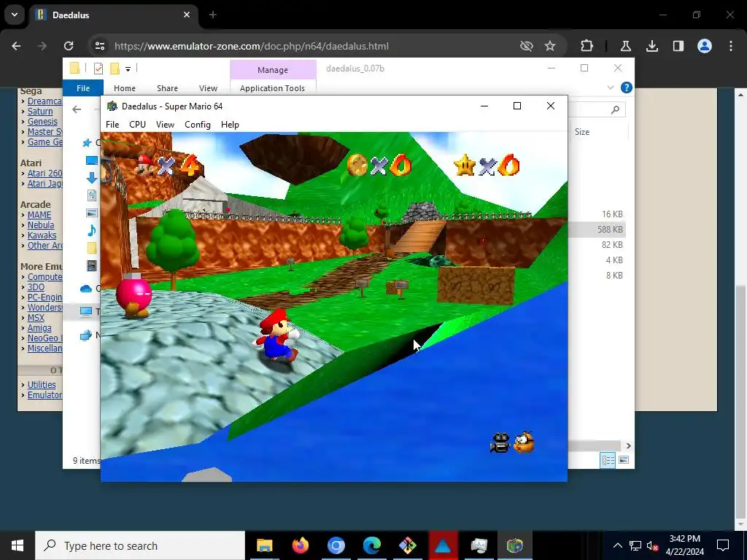Select the file sized 82 KB
The width and height of the screenshot is (747, 560).
[612, 245]
